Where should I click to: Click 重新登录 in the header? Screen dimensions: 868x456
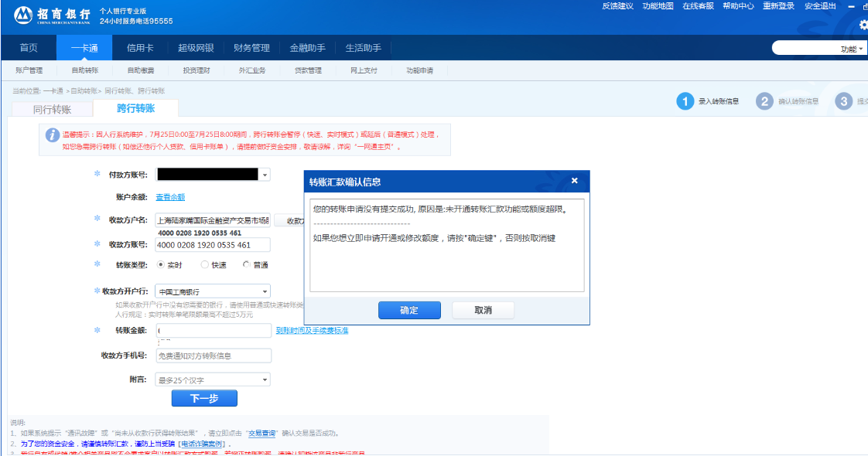click(778, 6)
